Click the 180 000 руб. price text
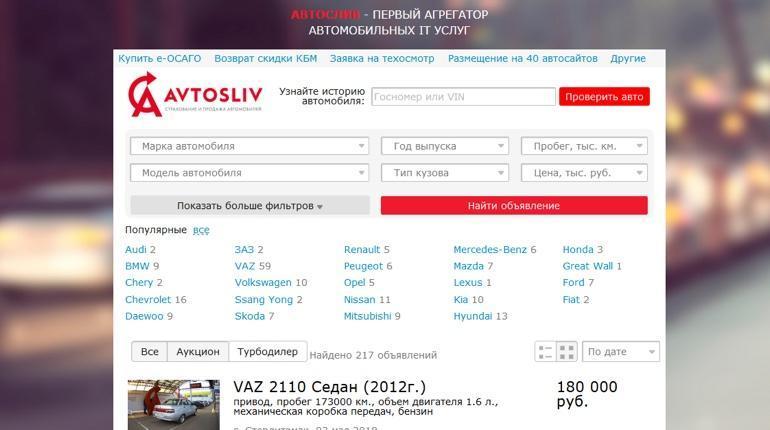 click(x=587, y=394)
